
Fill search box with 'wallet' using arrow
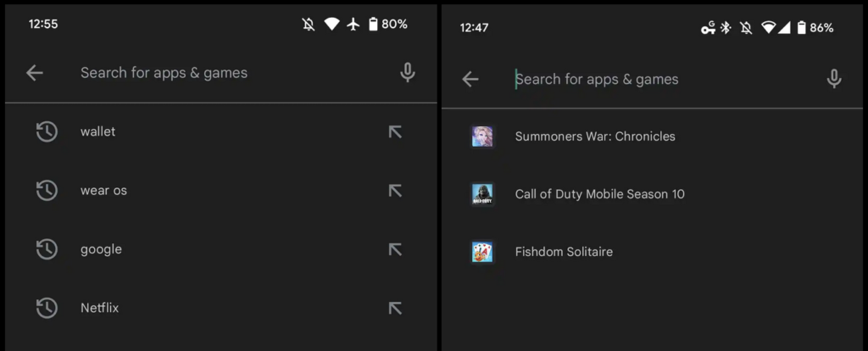pos(395,131)
